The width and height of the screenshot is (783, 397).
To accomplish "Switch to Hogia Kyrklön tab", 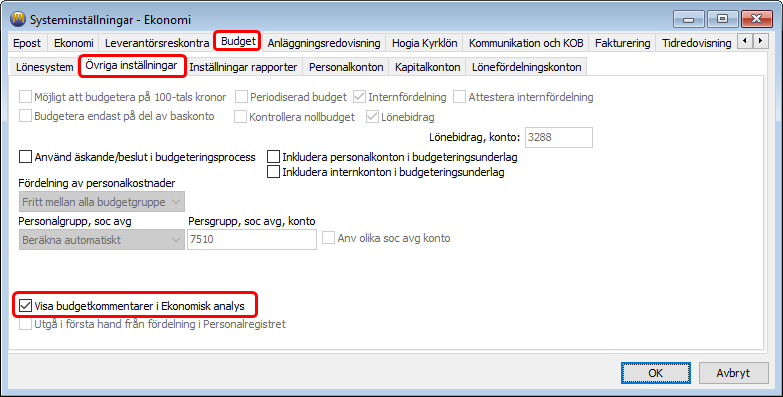I will pyautogui.click(x=424, y=43).
